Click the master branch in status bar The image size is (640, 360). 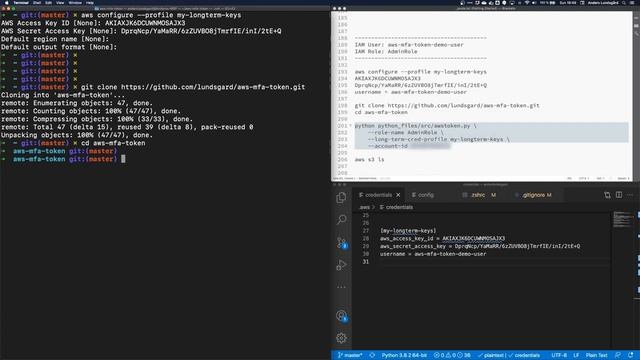click(x=350, y=355)
